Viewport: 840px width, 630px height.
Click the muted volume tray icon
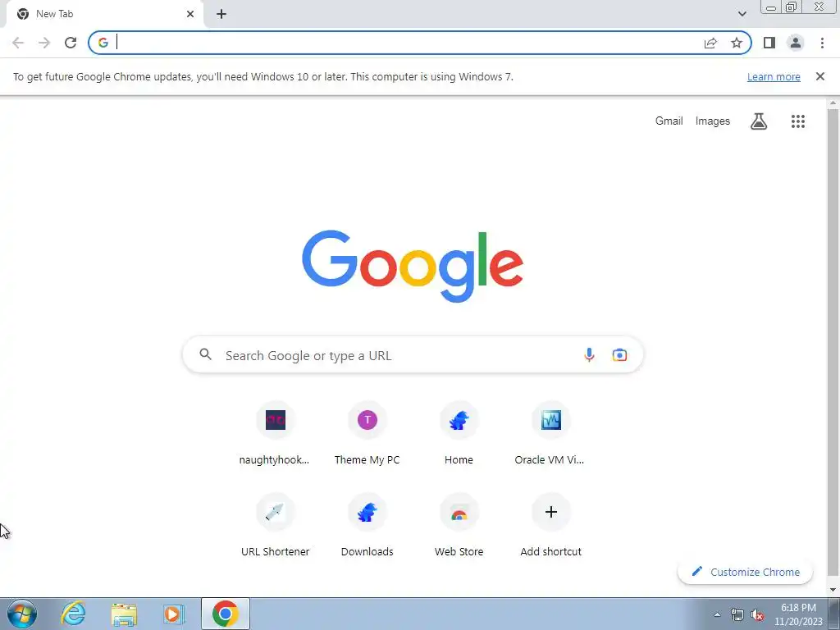pyautogui.click(x=757, y=615)
